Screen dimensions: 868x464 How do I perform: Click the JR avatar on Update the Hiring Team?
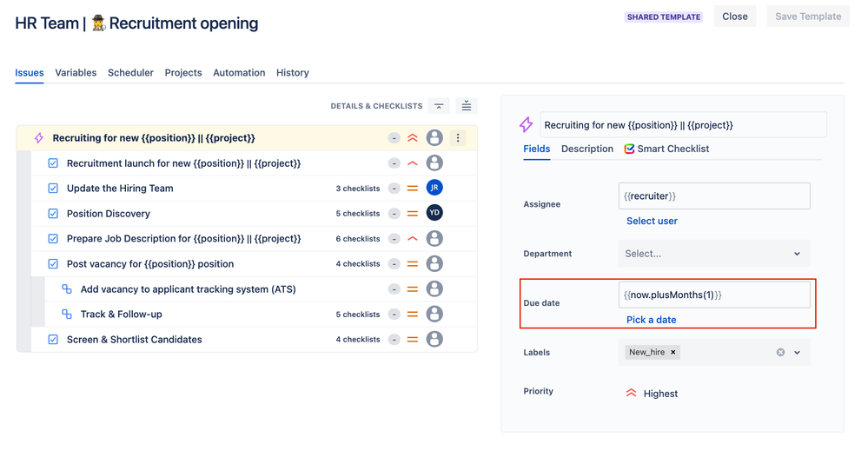[434, 188]
